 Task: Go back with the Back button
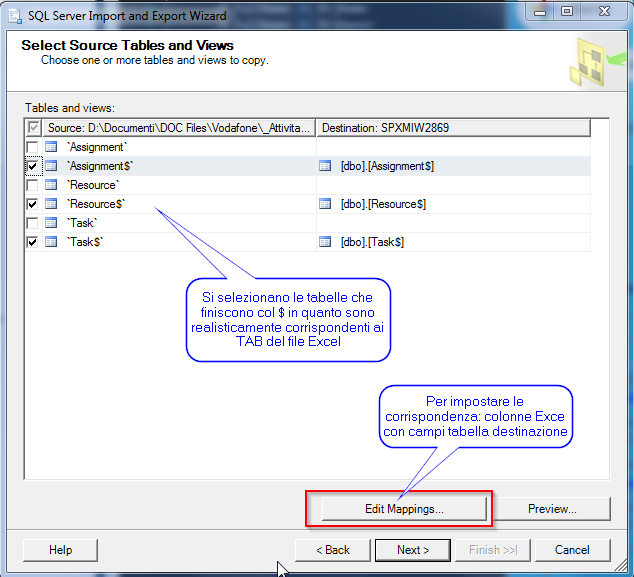click(x=332, y=550)
